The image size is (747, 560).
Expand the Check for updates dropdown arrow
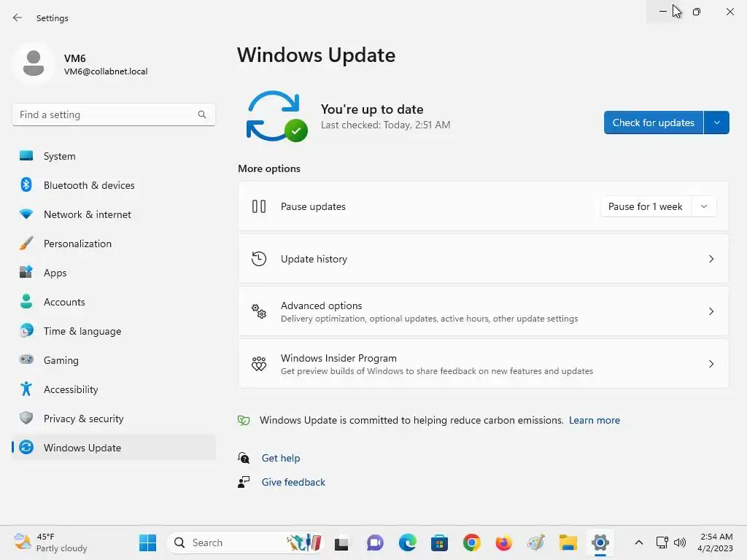tap(716, 122)
